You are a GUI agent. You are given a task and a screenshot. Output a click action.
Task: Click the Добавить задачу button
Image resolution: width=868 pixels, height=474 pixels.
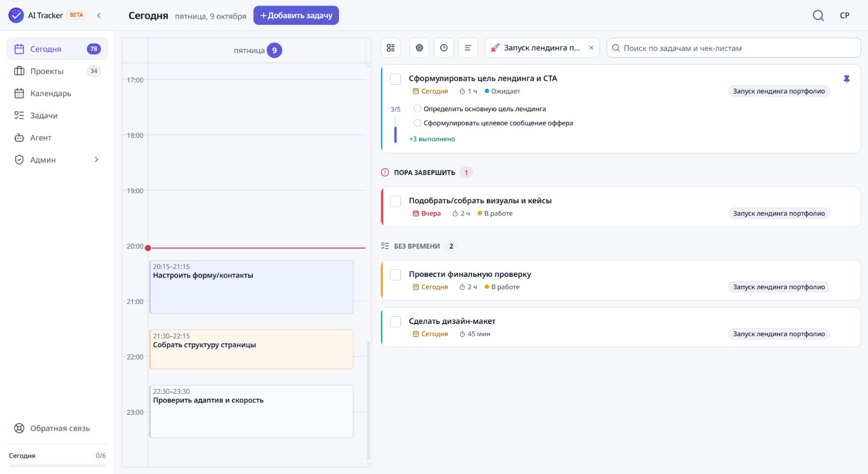click(x=296, y=16)
